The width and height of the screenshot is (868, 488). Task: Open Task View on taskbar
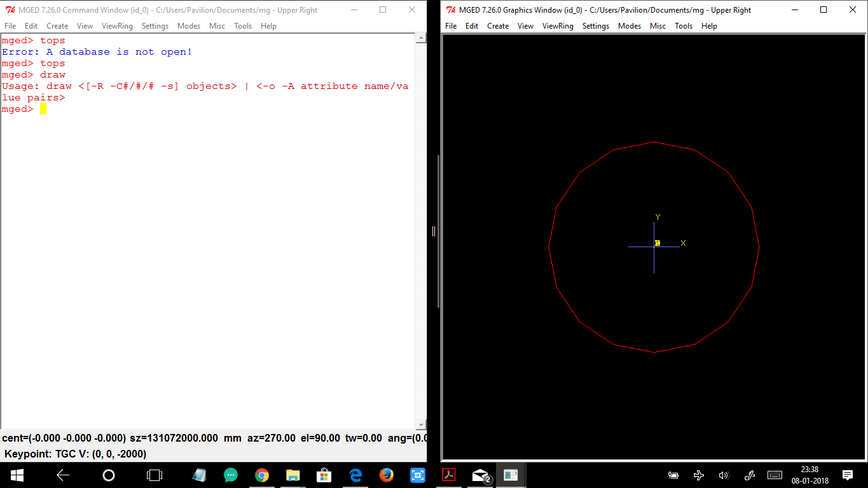[x=155, y=475]
